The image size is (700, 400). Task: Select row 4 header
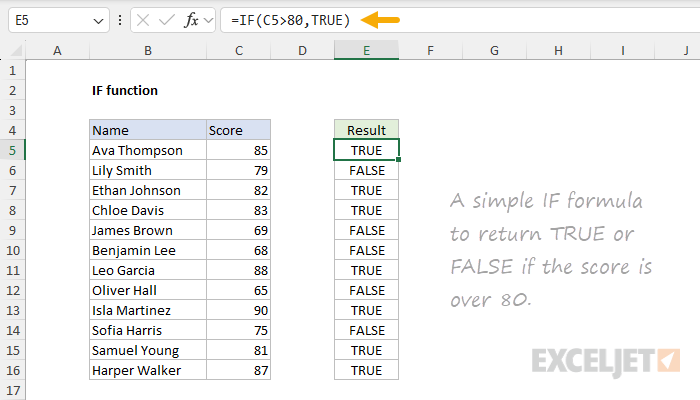(12, 130)
